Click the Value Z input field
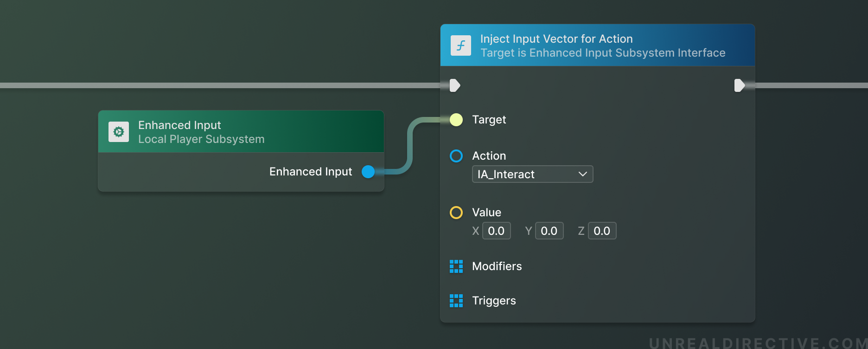Image resolution: width=868 pixels, height=349 pixels. (602, 231)
